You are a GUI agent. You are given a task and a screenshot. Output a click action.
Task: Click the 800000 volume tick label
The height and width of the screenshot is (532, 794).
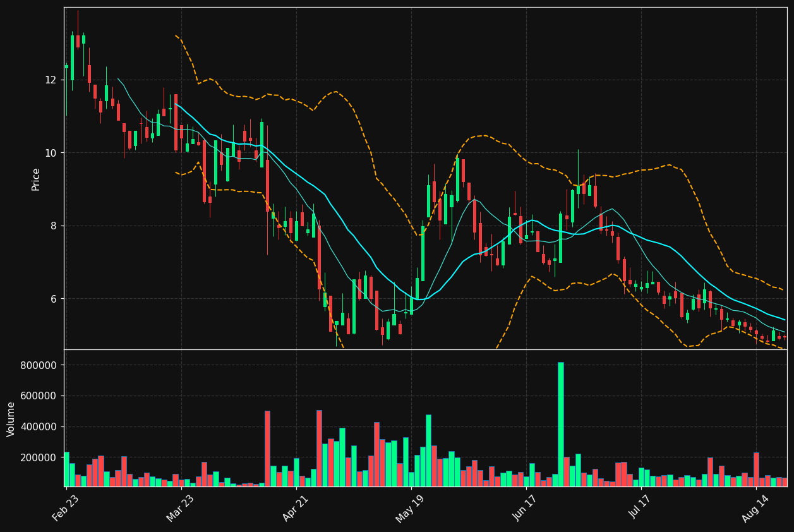tap(40, 365)
